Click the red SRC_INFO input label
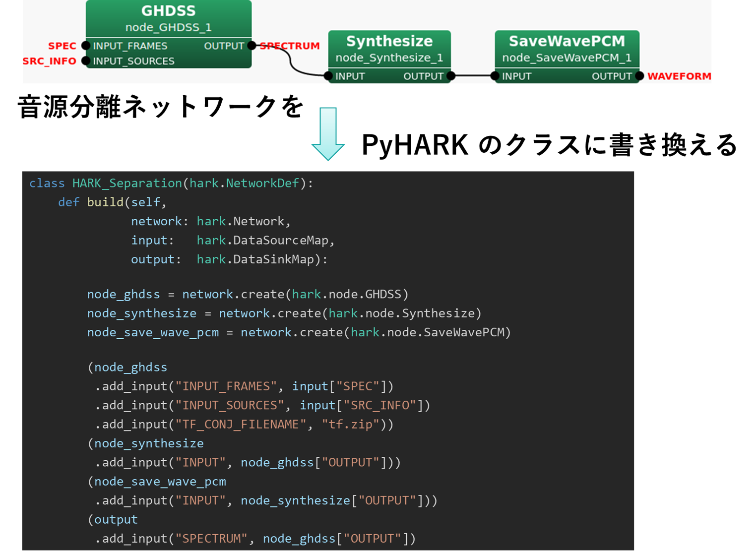756x554 pixels. coord(50,61)
